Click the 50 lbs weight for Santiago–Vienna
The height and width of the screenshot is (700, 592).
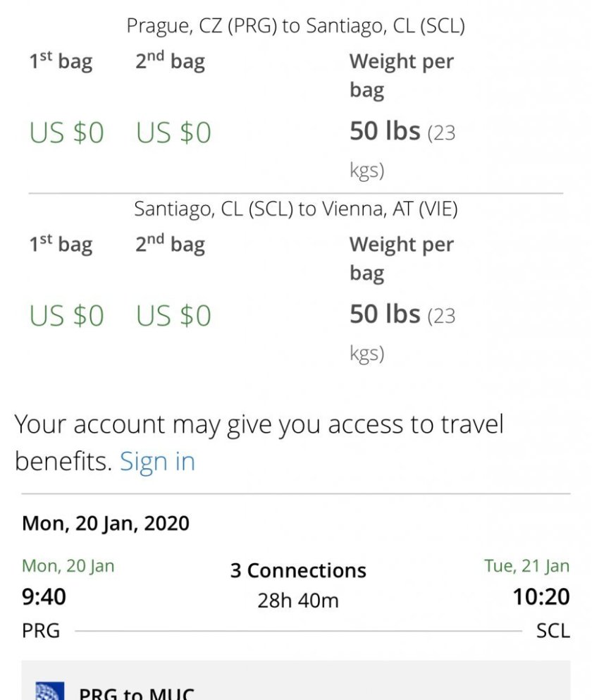(x=385, y=315)
